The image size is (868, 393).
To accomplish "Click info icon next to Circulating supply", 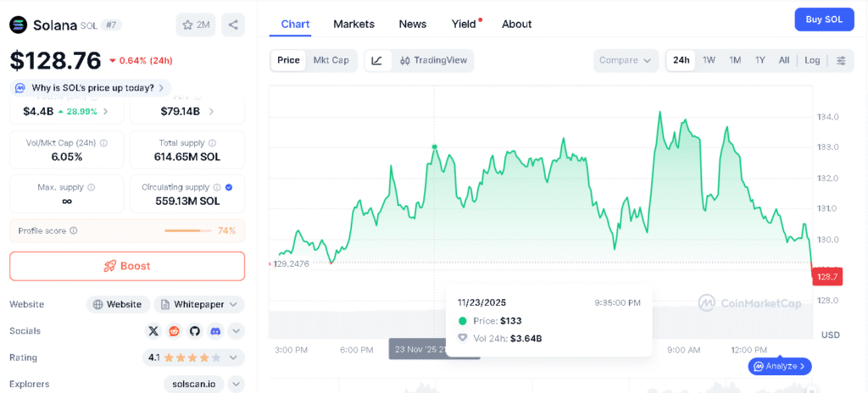I will point(217,187).
